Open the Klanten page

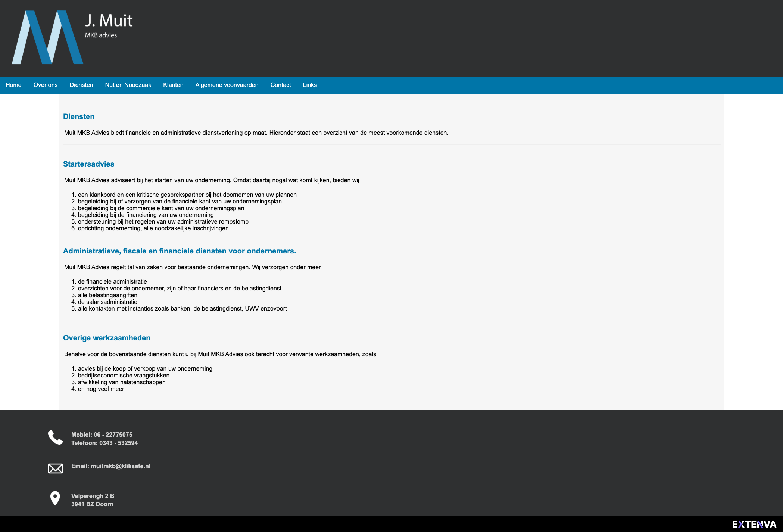tap(173, 85)
